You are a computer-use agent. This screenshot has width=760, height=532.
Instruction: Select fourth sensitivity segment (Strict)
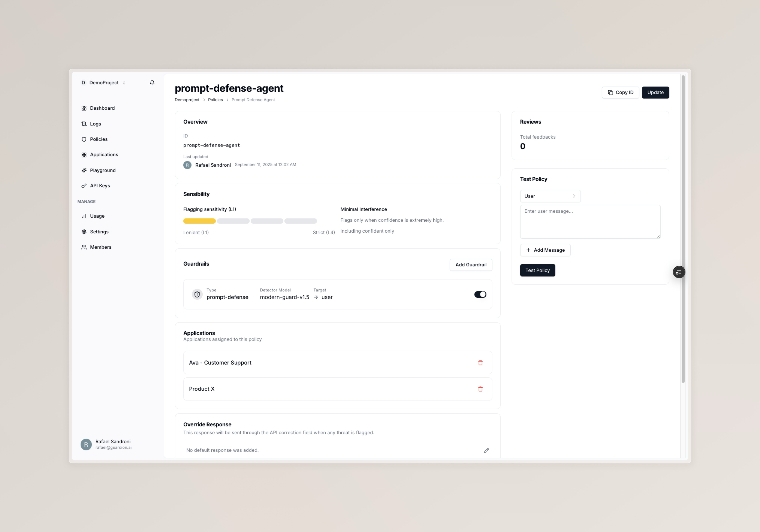click(x=301, y=221)
